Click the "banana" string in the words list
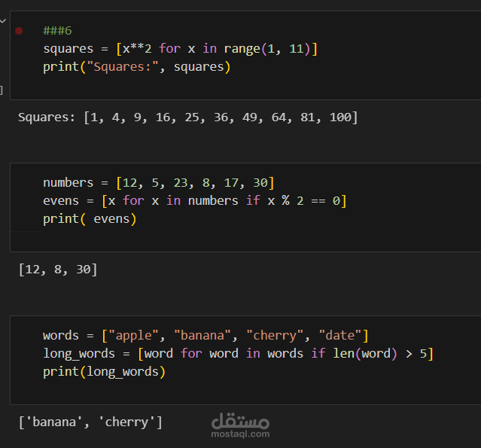The height and width of the screenshot is (448, 481). tap(202, 335)
